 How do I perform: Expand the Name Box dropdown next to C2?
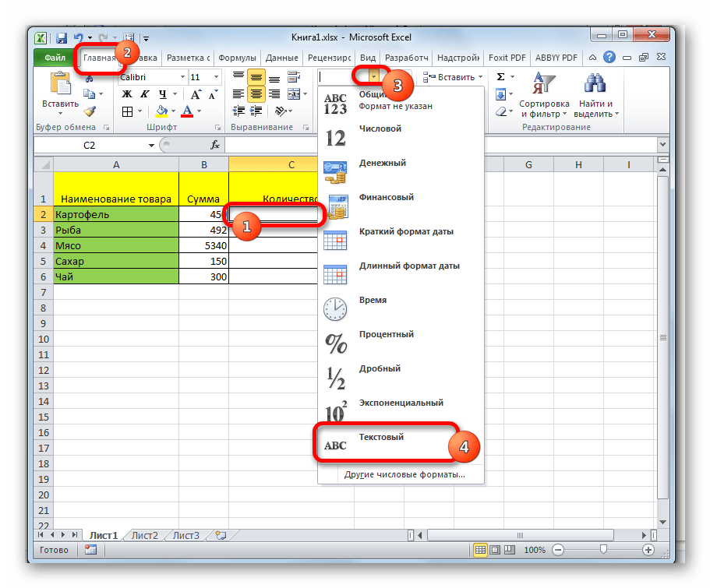(x=150, y=146)
